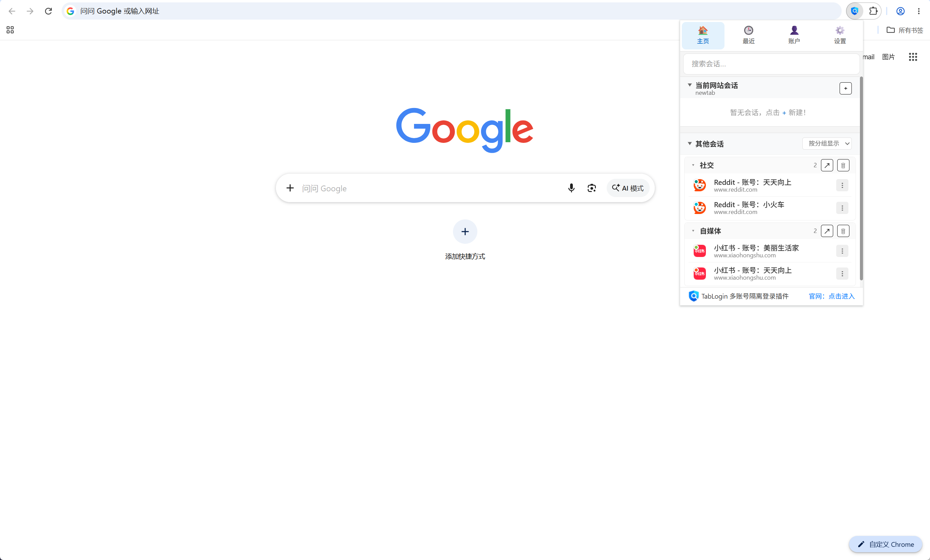This screenshot has height=560, width=930.
Task: Collapse the 自媒体 group
Action: (693, 231)
